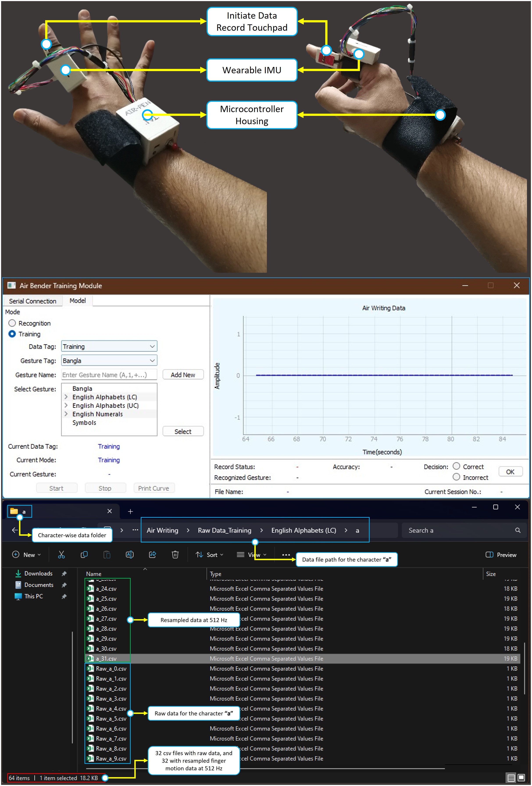Select the Training mode radio button
532x786 pixels.
12,334
